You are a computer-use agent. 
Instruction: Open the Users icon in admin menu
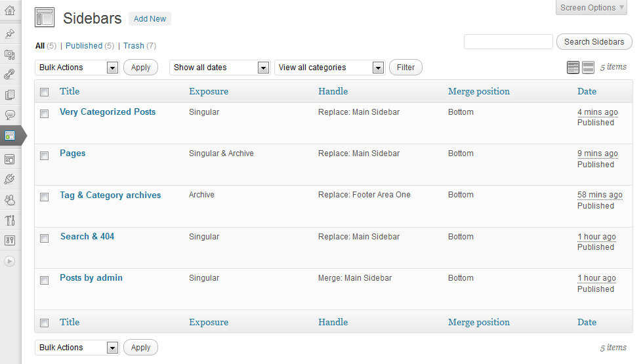tap(10, 199)
